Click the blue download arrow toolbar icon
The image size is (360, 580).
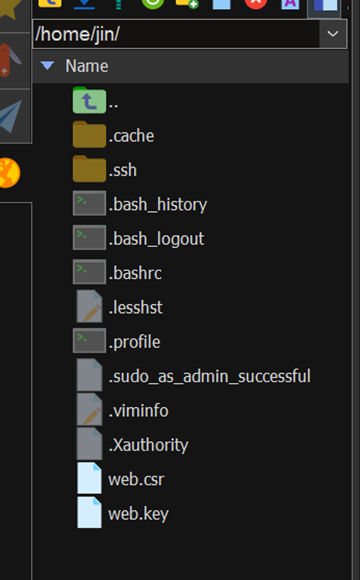(84, 4)
